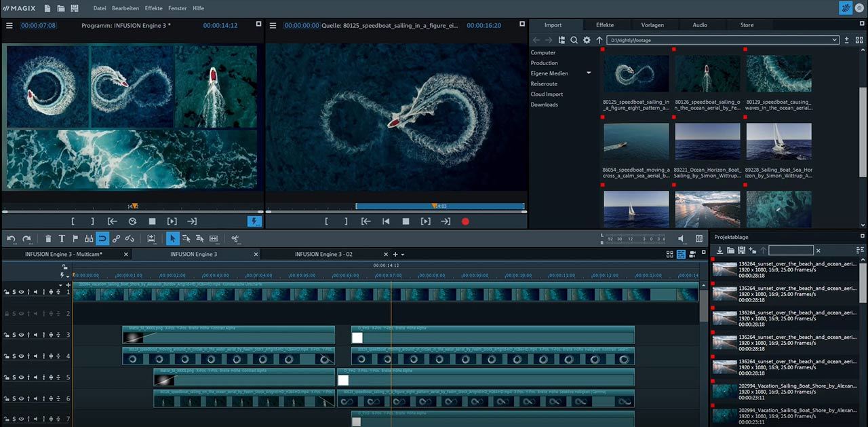Viewport: 868px width, 427px height.
Task: Mute audio speaker on track 5
Action: click(36, 377)
